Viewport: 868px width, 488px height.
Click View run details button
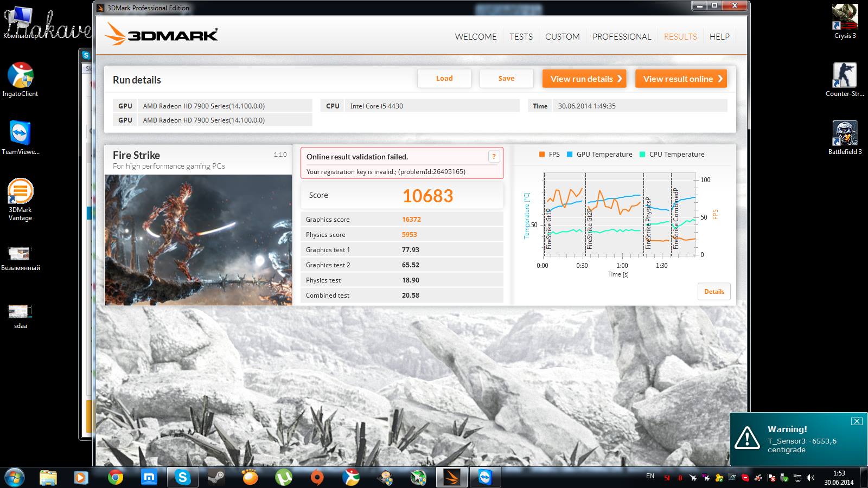point(584,79)
